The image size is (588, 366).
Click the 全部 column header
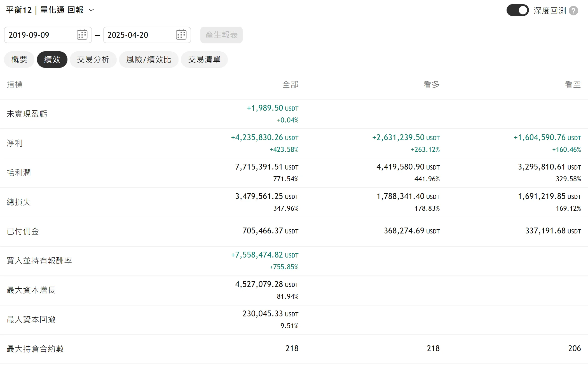point(290,84)
